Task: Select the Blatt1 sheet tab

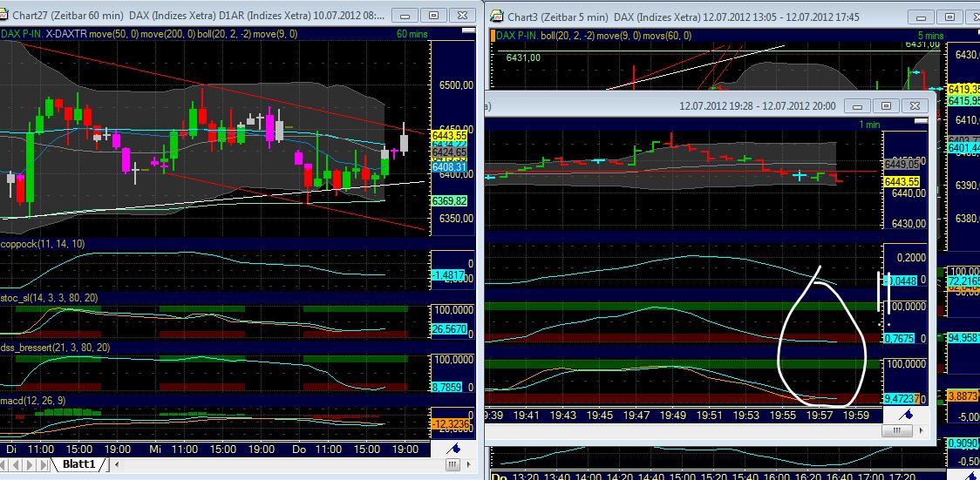Action: [78, 464]
